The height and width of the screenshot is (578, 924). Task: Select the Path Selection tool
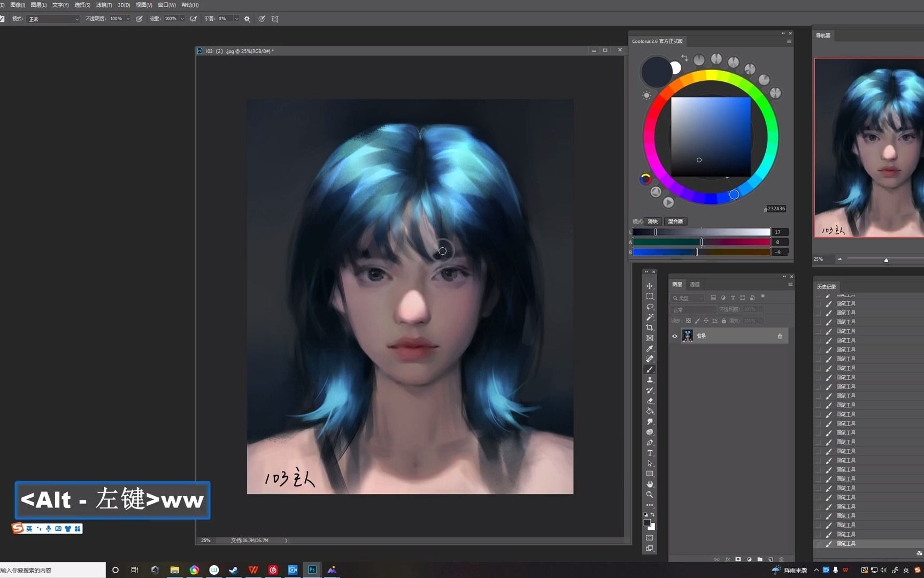650,463
